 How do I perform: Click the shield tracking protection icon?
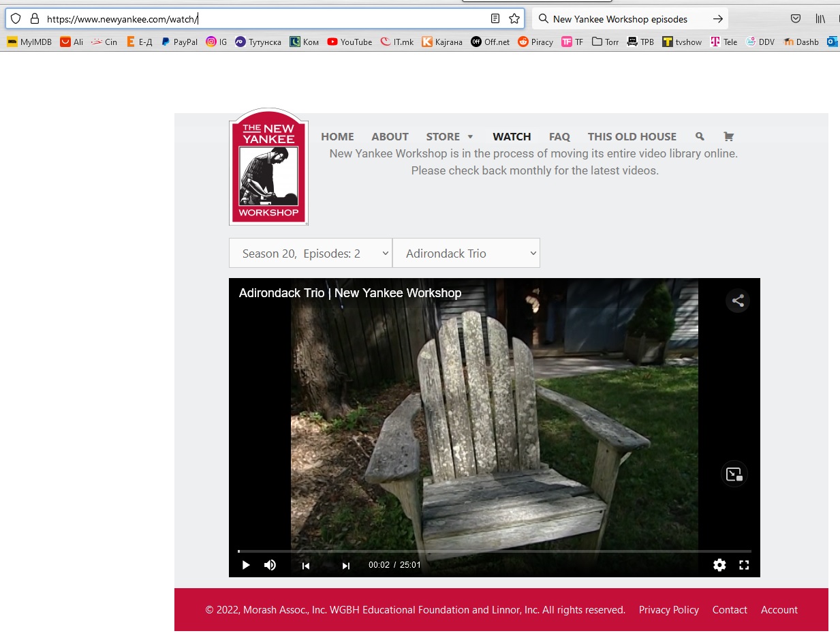click(16, 19)
